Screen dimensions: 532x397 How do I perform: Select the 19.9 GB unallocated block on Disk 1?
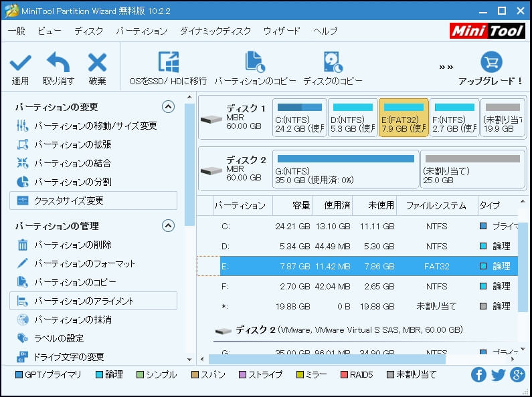503,118
